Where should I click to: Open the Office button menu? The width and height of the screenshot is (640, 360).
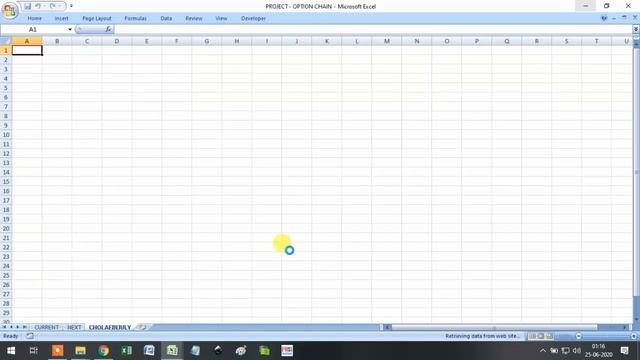tap(9, 10)
